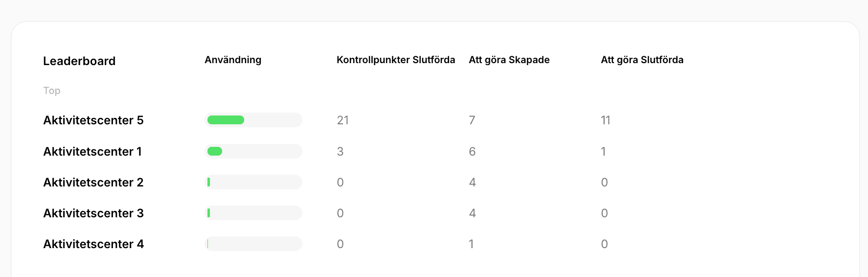Click the usage bar for Aktivitetscenter 2
The image size is (868, 277).
click(253, 182)
